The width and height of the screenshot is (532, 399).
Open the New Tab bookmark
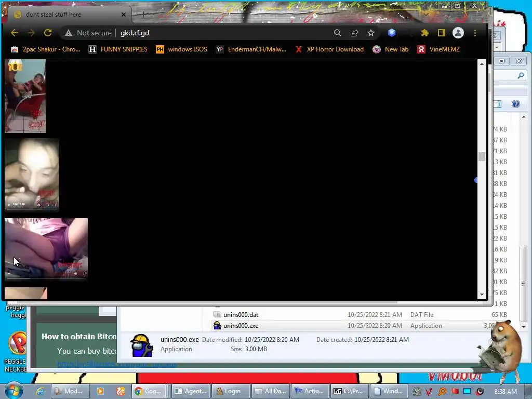(391, 49)
